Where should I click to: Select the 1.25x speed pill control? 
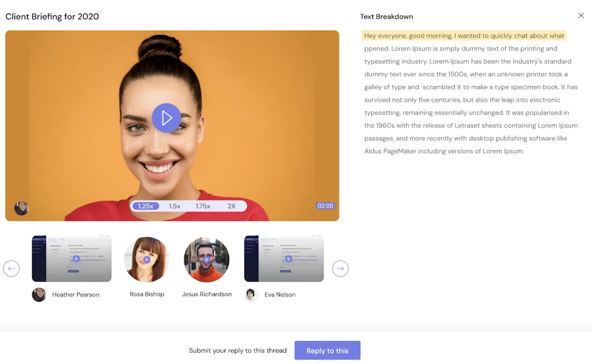click(145, 206)
